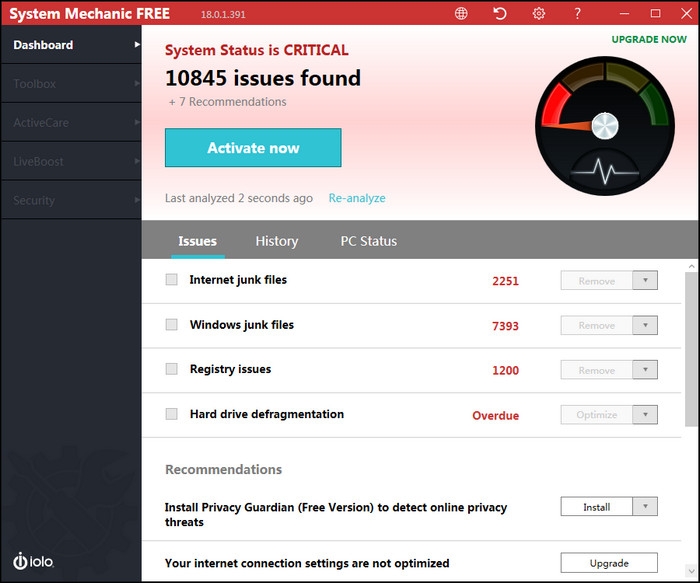Image resolution: width=700 pixels, height=583 pixels.
Task: Check the Windows junk files checkbox
Action: click(x=171, y=324)
